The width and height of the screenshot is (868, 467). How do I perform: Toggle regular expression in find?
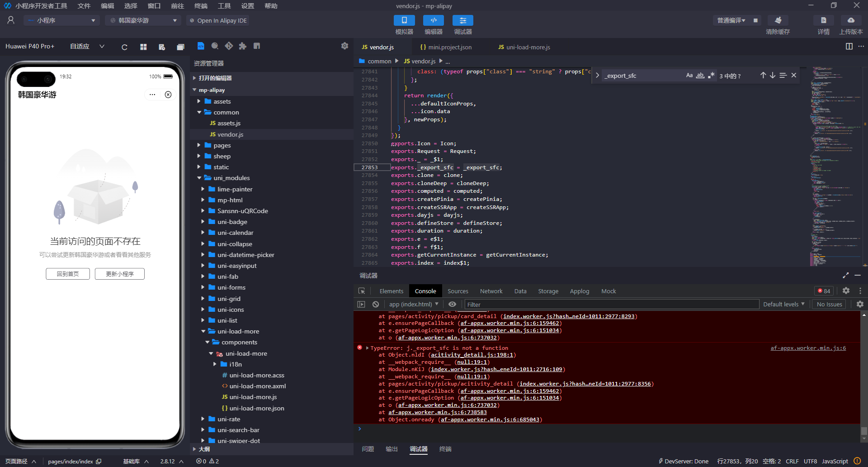pos(711,76)
